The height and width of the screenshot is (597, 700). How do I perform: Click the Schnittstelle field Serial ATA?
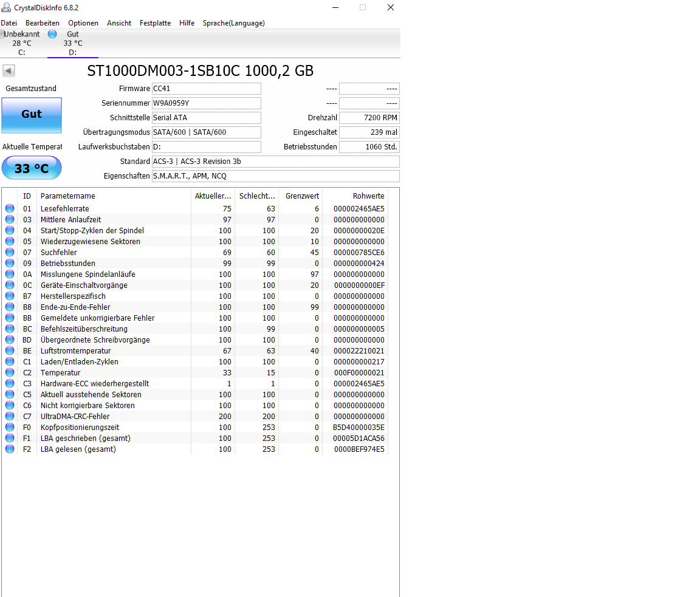(x=206, y=118)
